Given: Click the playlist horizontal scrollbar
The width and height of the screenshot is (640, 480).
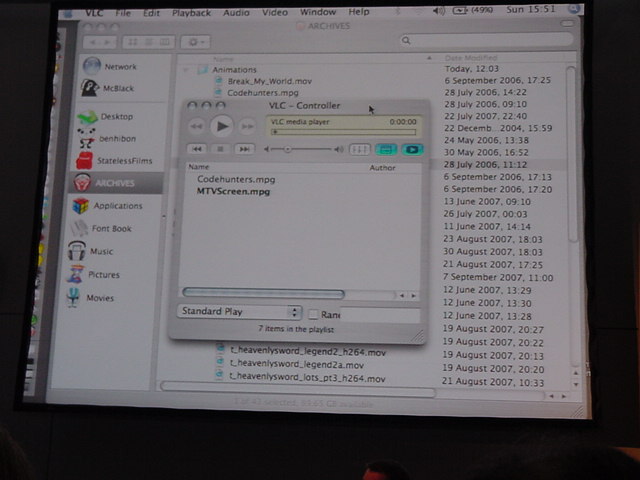Looking at the screenshot, I should coord(263,293).
